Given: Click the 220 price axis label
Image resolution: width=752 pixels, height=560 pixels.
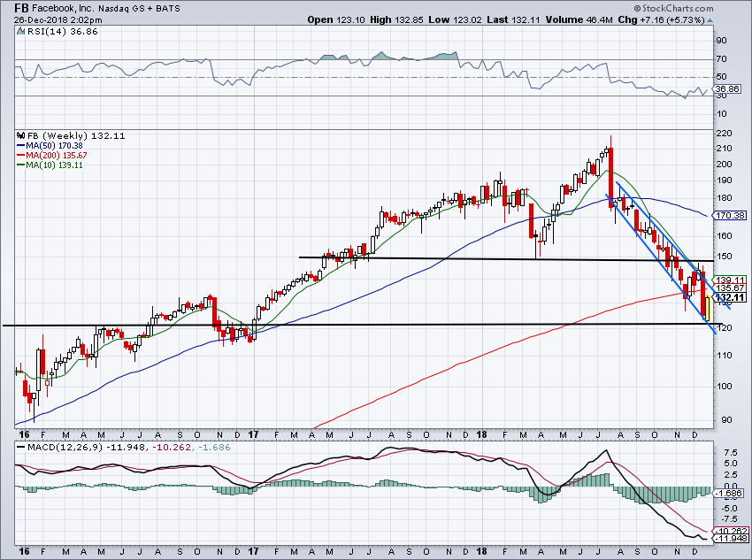Looking at the screenshot, I should (x=725, y=134).
